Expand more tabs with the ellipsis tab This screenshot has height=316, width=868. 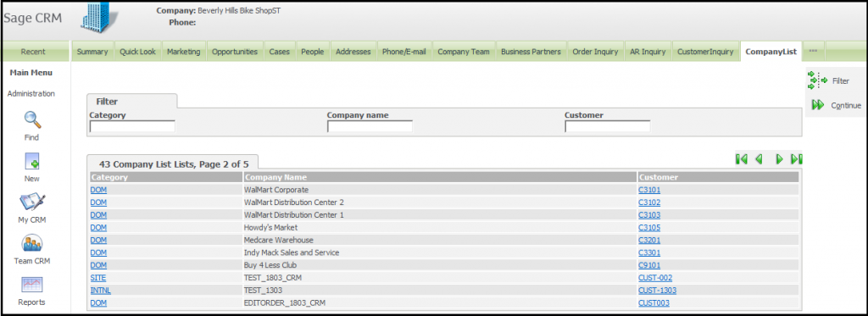813,52
